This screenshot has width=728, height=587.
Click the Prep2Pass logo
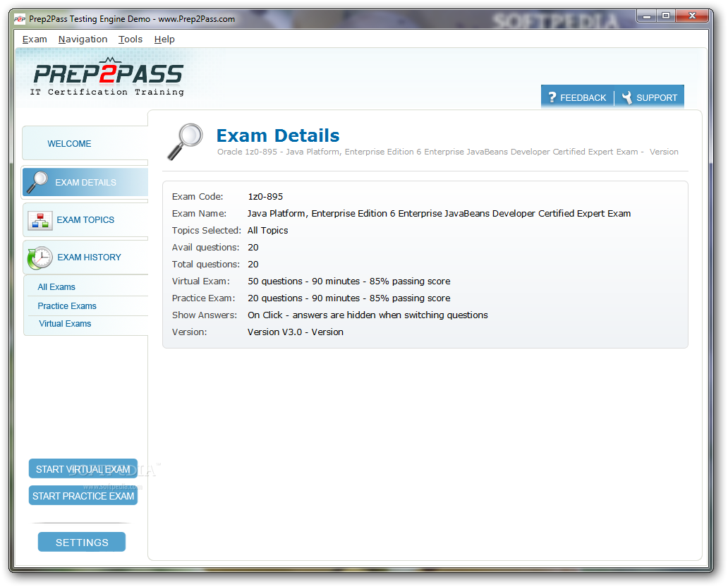[x=107, y=77]
